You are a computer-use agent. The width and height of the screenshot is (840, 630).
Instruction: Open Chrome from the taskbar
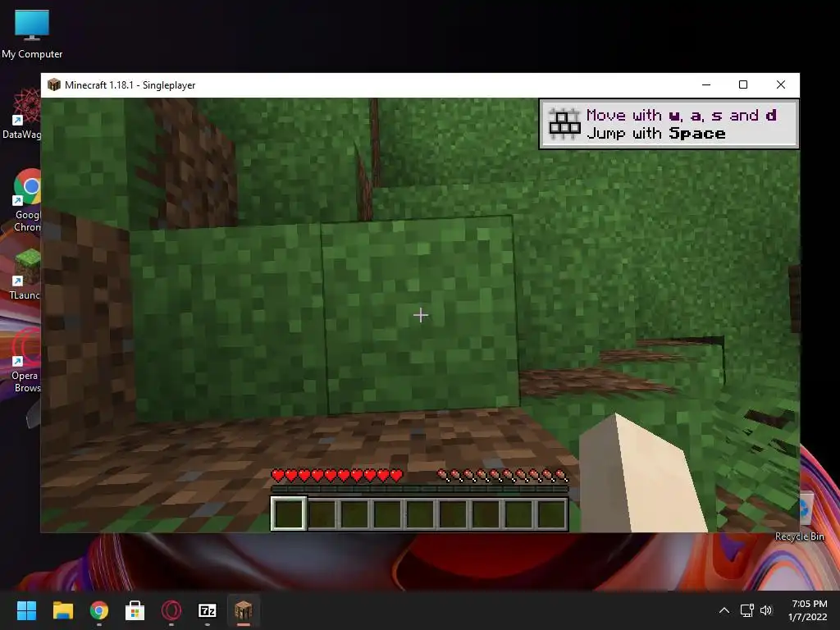(99, 610)
